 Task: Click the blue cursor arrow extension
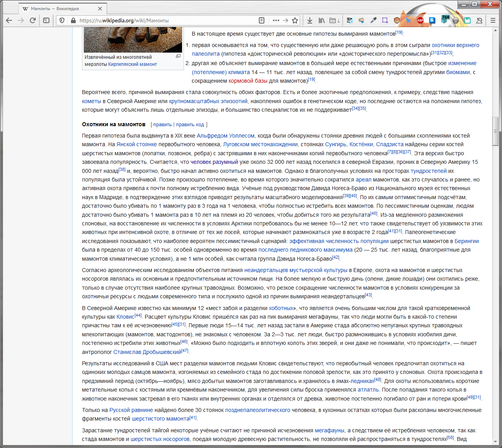pos(409,20)
